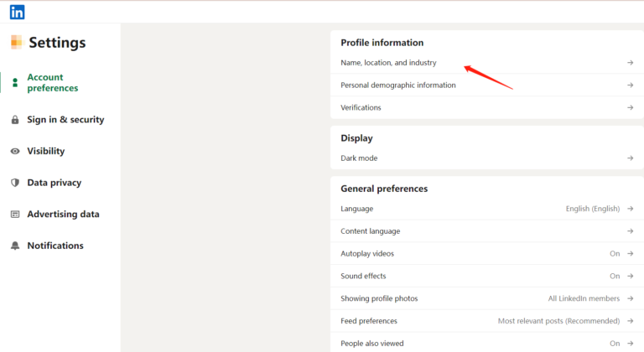Screen dimensions: 644x352
Task: Click the Notifications bell icon
Action: pos(15,246)
